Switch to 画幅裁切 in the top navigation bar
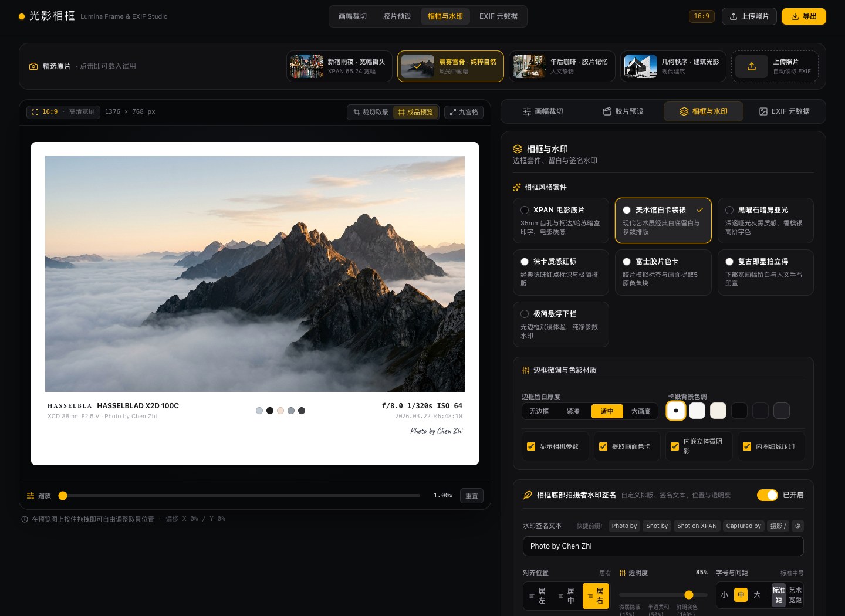Image resolution: width=845 pixels, height=616 pixels. pyautogui.click(x=353, y=16)
